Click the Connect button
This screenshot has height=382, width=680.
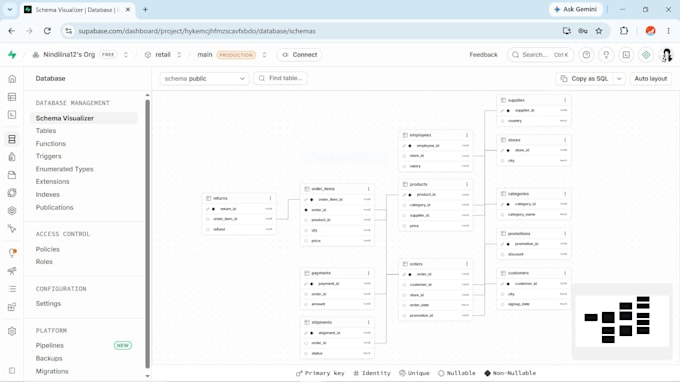299,55
